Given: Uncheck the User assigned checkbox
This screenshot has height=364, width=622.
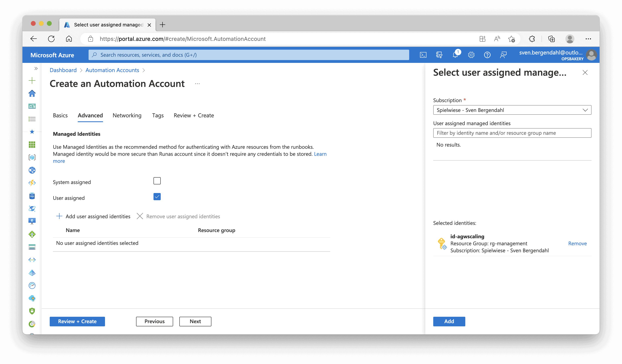Looking at the screenshot, I should pyautogui.click(x=157, y=197).
